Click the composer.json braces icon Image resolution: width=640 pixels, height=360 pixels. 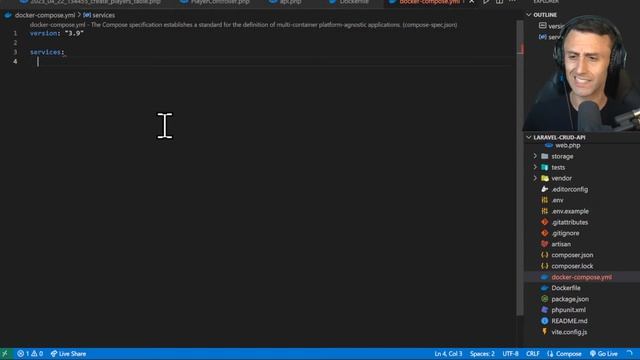click(544, 255)
